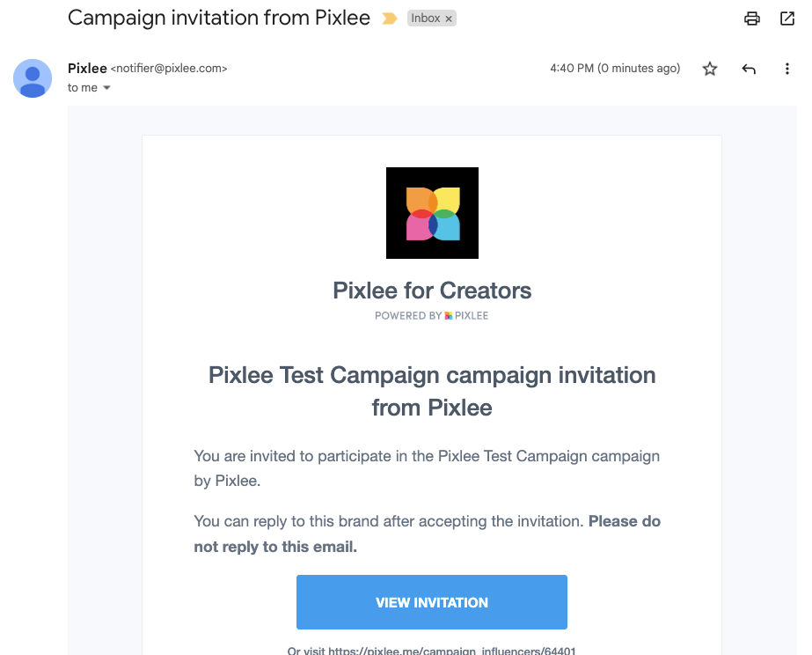Star the Pixlee email
Image resolution: width=812 pixels, height=655 pixels.
coord(710,69)
